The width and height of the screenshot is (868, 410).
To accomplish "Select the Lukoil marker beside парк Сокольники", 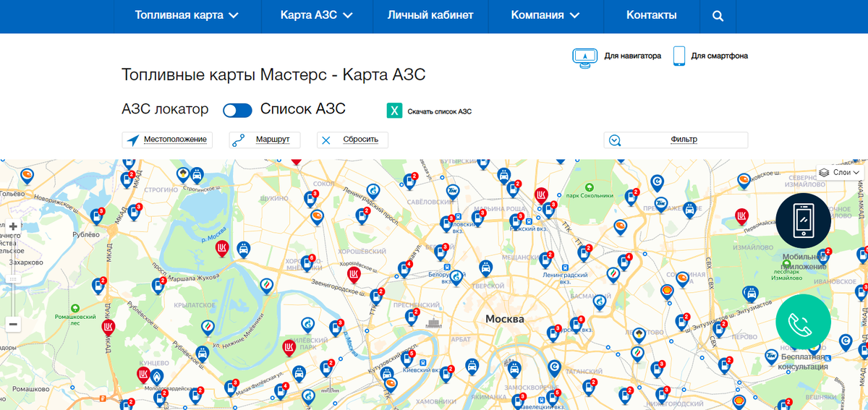I will point(540,195).
